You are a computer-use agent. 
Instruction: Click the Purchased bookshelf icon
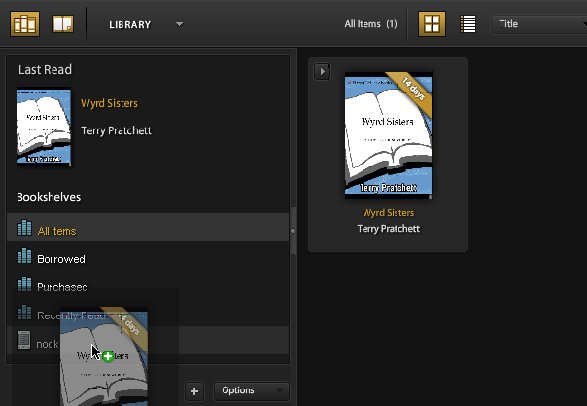click(24, 284)
